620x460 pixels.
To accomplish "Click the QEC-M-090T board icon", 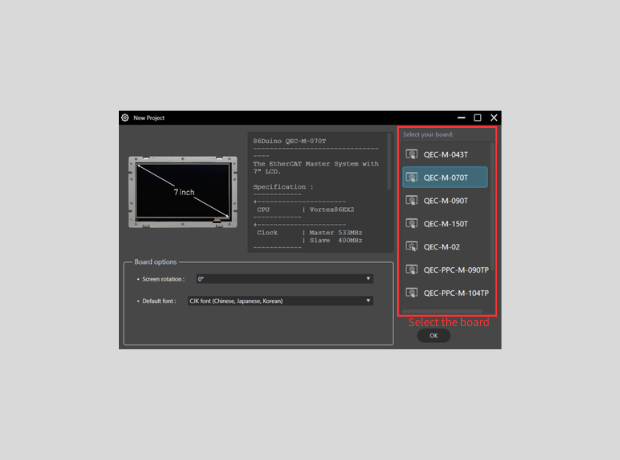I will pyautogui.click(x=412, y=200).
